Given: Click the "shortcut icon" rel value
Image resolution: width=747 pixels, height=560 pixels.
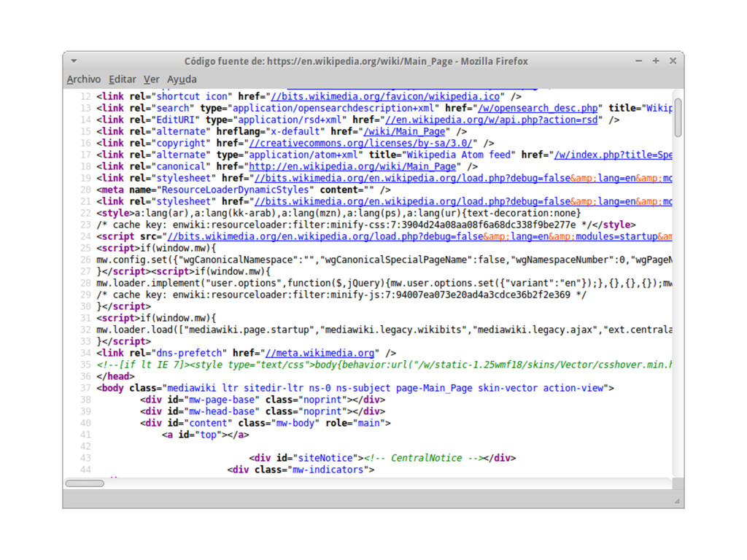Looking at the screenshot, I should (192, 96).
